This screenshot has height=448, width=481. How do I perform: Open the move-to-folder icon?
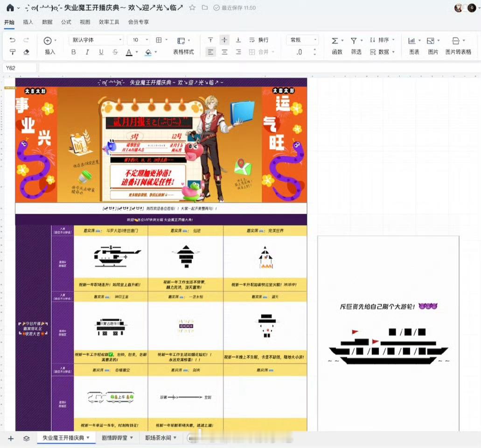point(205,7)
